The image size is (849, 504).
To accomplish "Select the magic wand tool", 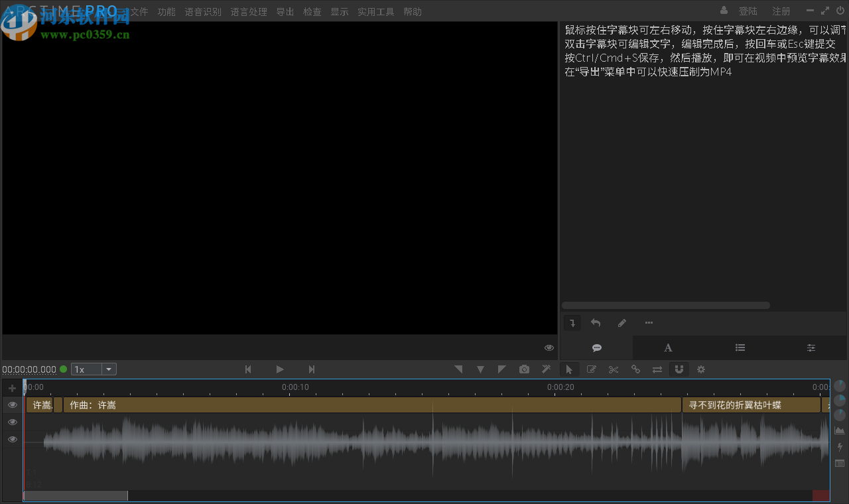I will point(547,369).
